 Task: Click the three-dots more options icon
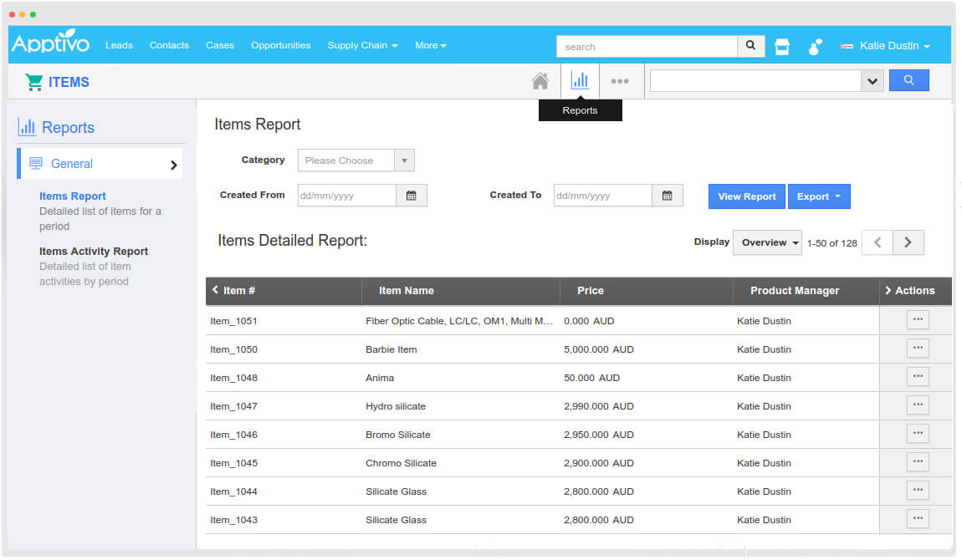[x=620, y=81]
